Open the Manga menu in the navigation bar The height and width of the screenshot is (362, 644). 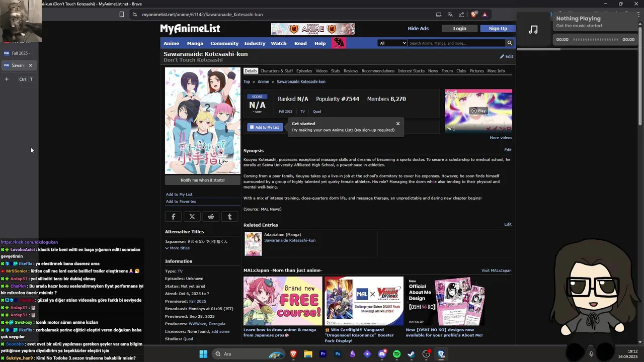(195, 43)
